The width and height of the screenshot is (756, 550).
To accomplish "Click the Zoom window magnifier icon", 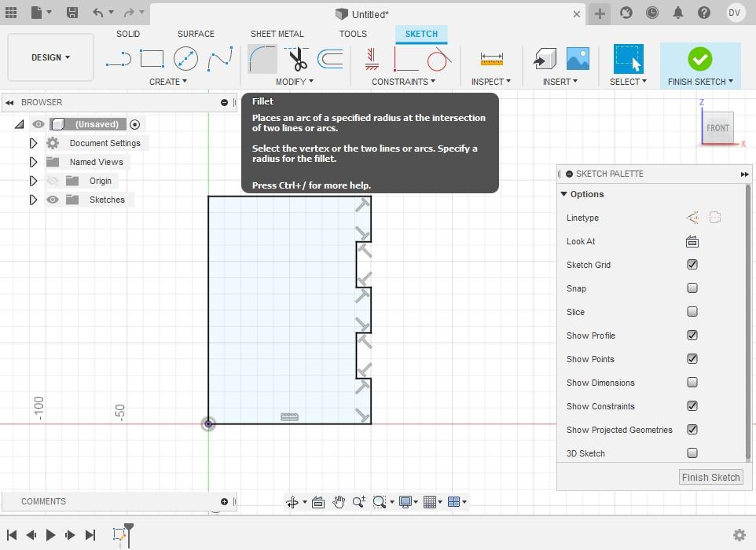I will pyautogui.click(x=380, y=502).
